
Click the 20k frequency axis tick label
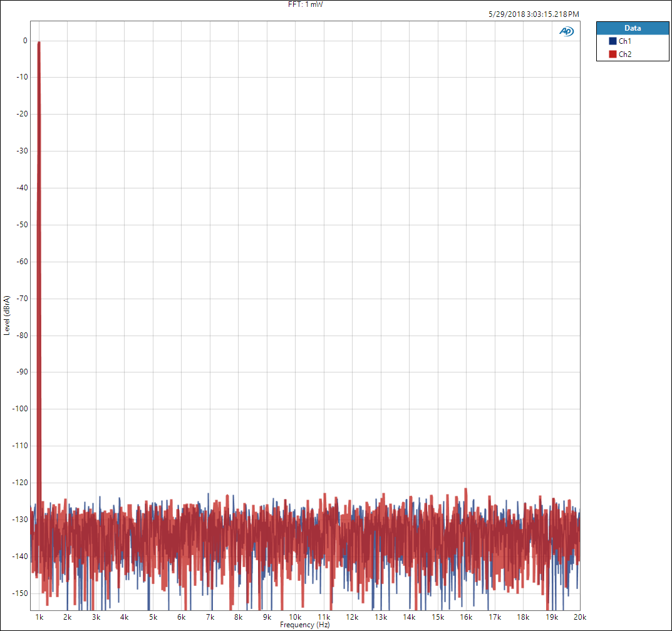pos(580,617)
